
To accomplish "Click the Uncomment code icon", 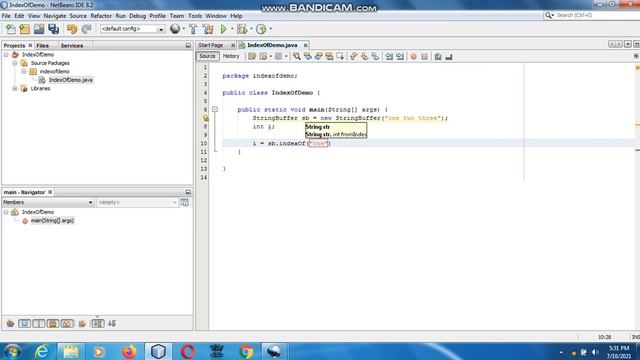I will pos(449,56).
